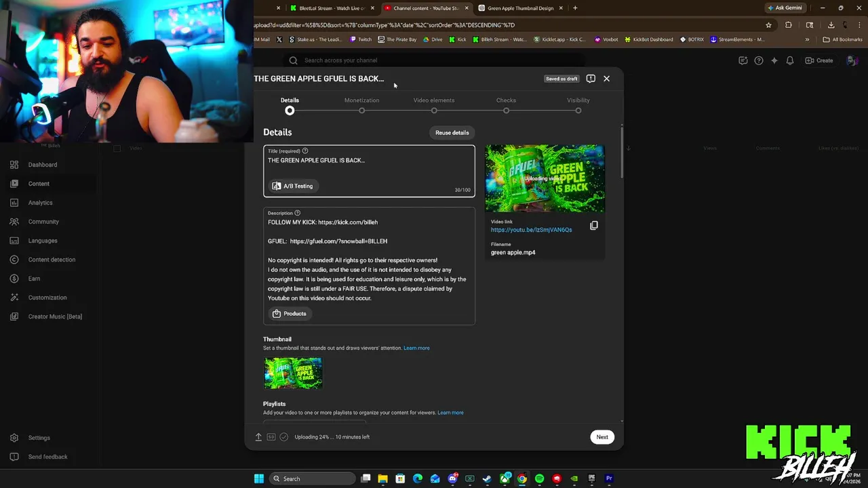This screenshot has width=868, height=488.
Task: Close the video upload dialog
Action: coord(606,79)
